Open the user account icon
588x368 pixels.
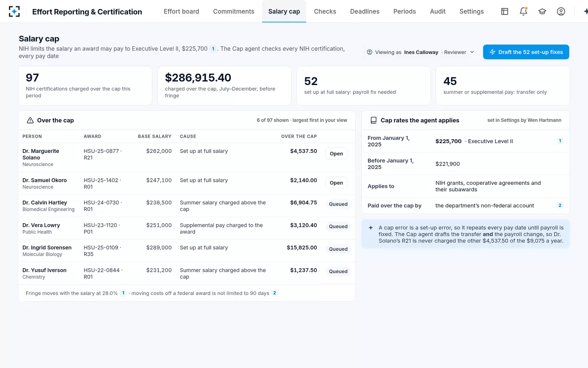(x=561, y=11)
